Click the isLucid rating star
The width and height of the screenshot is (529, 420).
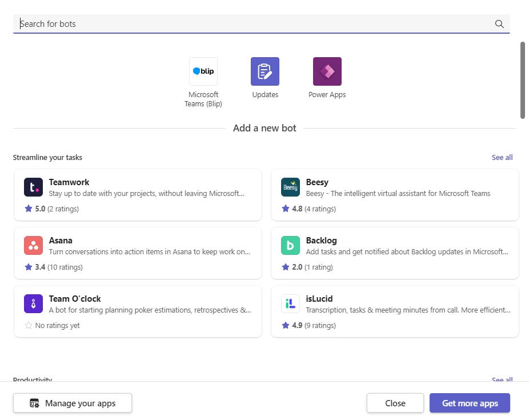pos(286,325)
